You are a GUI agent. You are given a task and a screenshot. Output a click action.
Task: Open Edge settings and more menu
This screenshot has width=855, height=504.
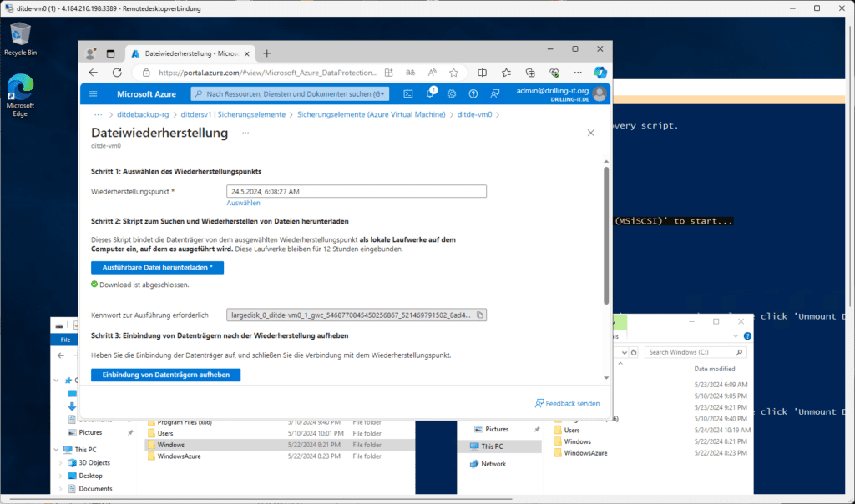(x=578, y=73)
